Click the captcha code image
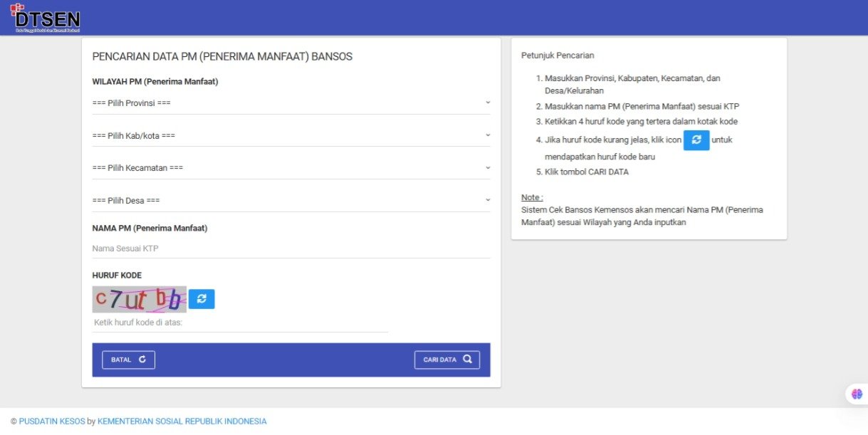Image resolution: width=868 pixels, height=435 pixels. [140, 300]
